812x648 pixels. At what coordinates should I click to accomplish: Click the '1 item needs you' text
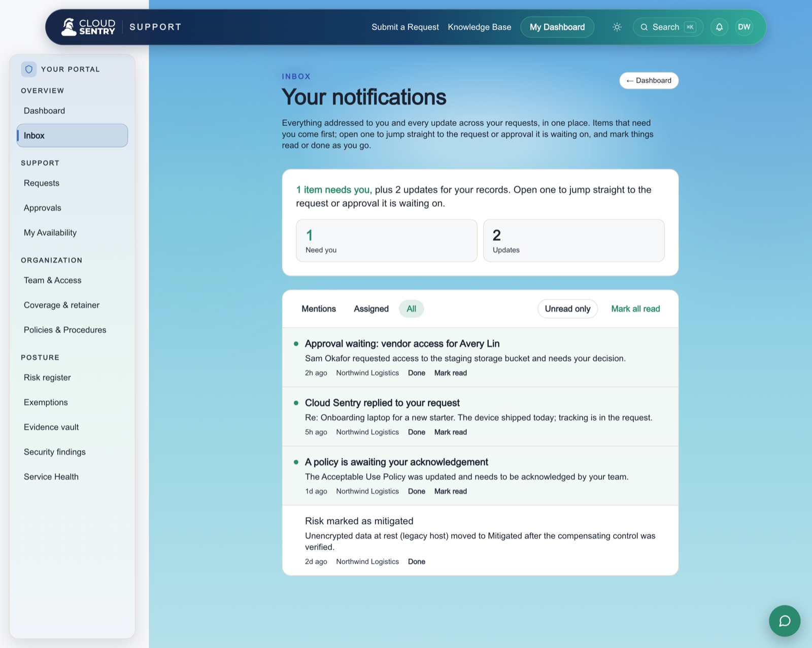[x=333, y=190]
